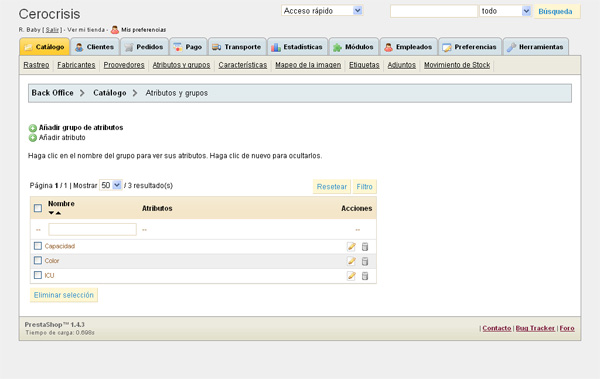Click the trash delete icon for ICU

365,276
